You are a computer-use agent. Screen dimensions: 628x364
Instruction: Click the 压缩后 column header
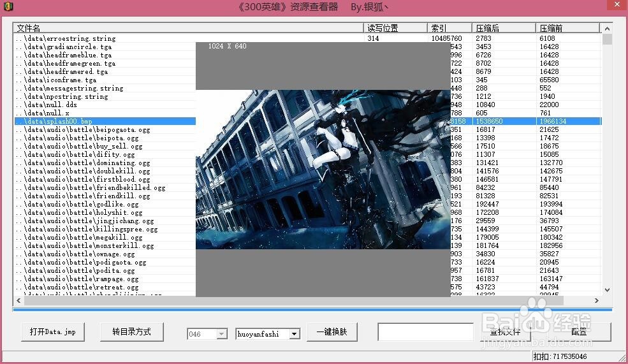pyautogui.click(x=504, y=28)
